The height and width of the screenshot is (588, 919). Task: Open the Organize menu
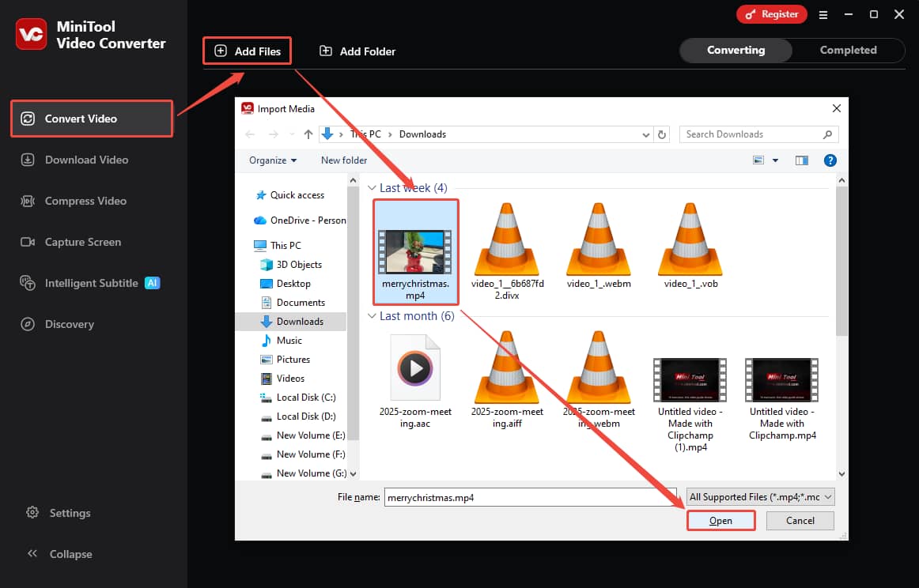click(x=271, y=160)
